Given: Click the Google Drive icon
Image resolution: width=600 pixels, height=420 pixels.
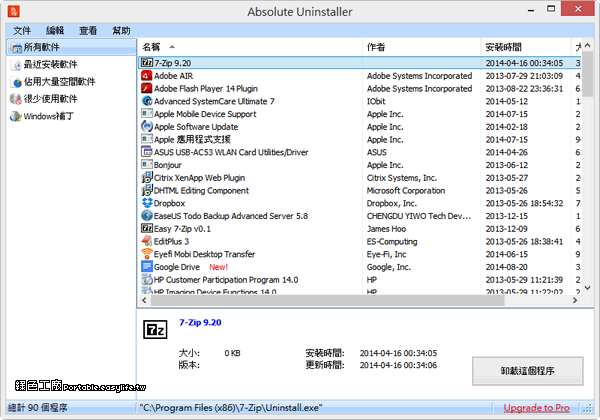Looking at the screenshot, I should [x=147, y=267].
